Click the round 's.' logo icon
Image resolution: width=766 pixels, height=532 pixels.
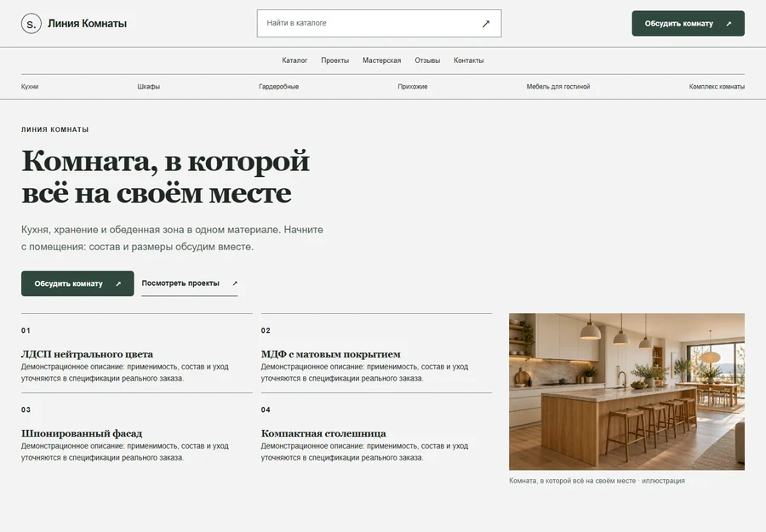[31, 24]
